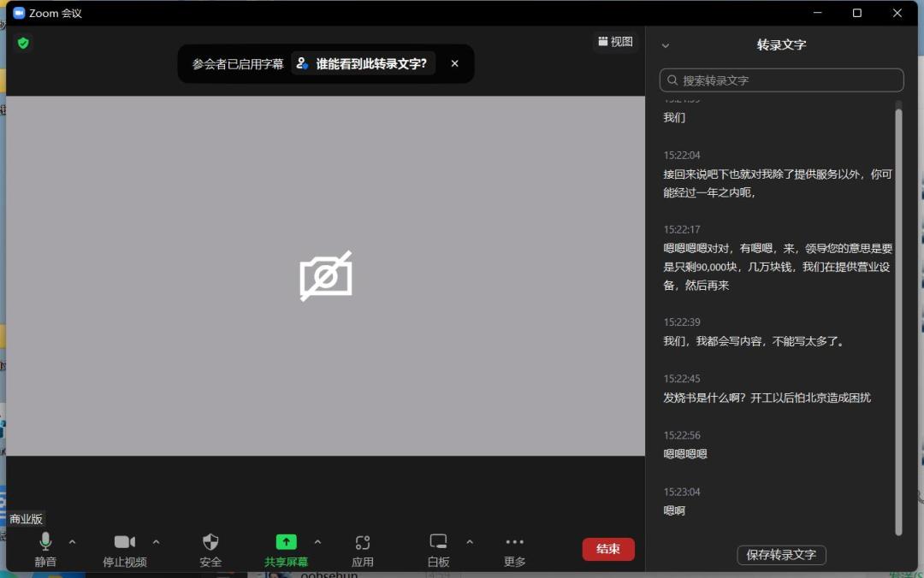Collapse transcript panel with chevron
The image size is (924, 578).
pyautogui.click(x=666, y=45)
